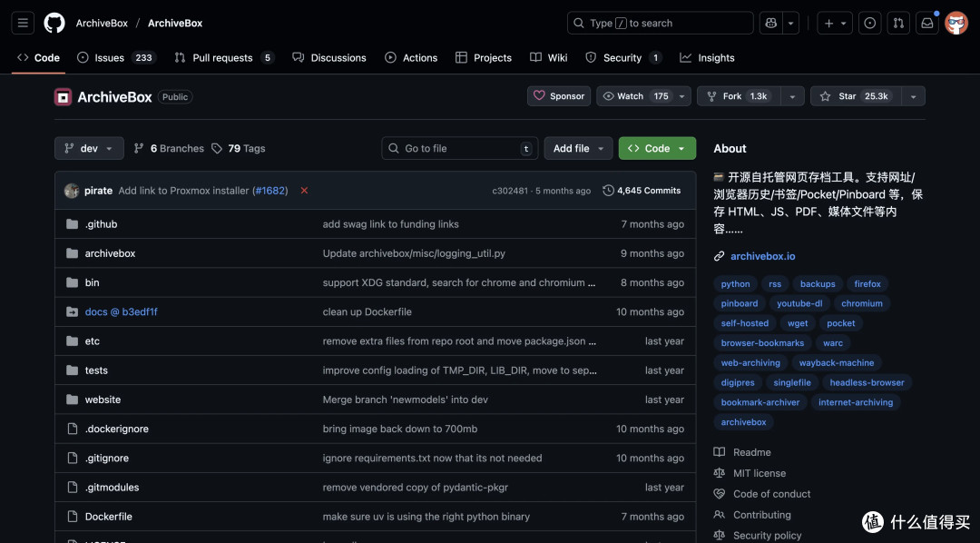Screen dimensions: 980x543
Task: Open the docs @ b3edf1f submodule
Action: 122,311
